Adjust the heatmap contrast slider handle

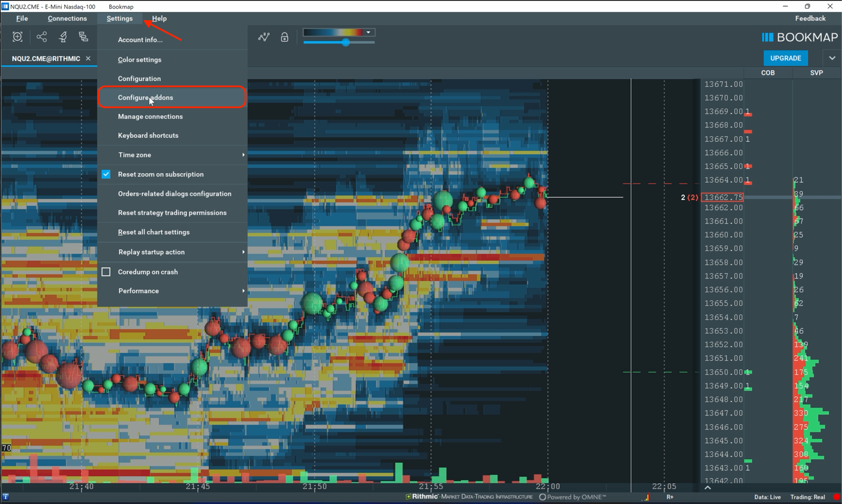(346, 43)
